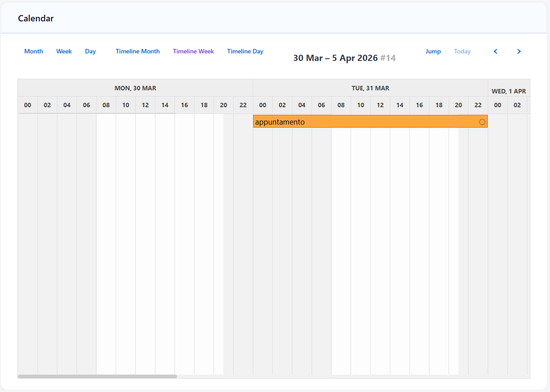Click the 08 hour header under Monday
The image size is (550, 392).
point(106,105)
